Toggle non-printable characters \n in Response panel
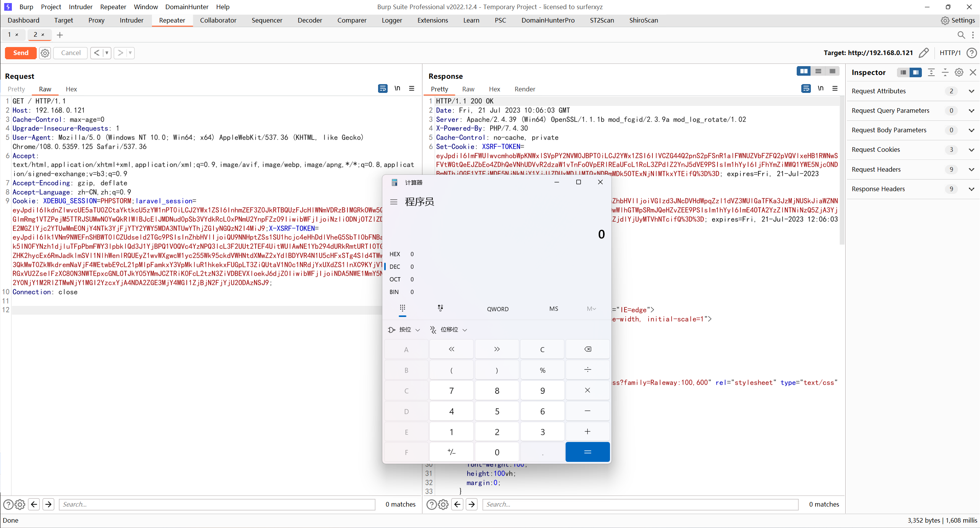The image size is (980, 528). pos(820,89)
